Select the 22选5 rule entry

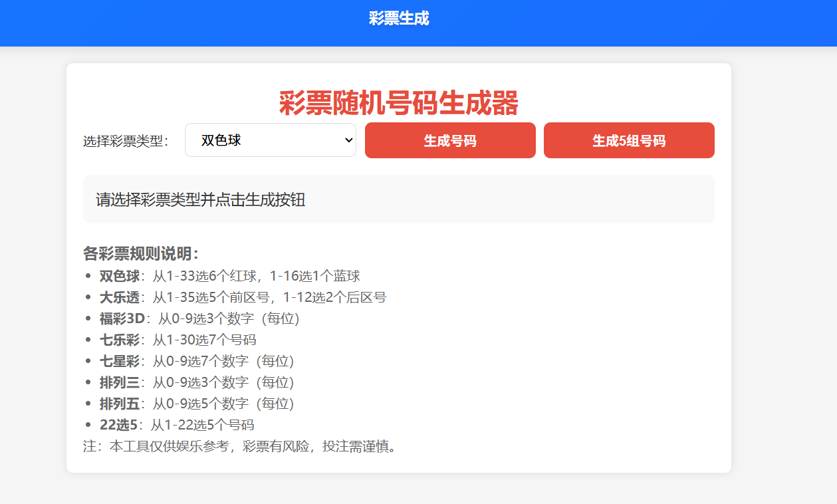pyautogui.click(x=177, y=425)
